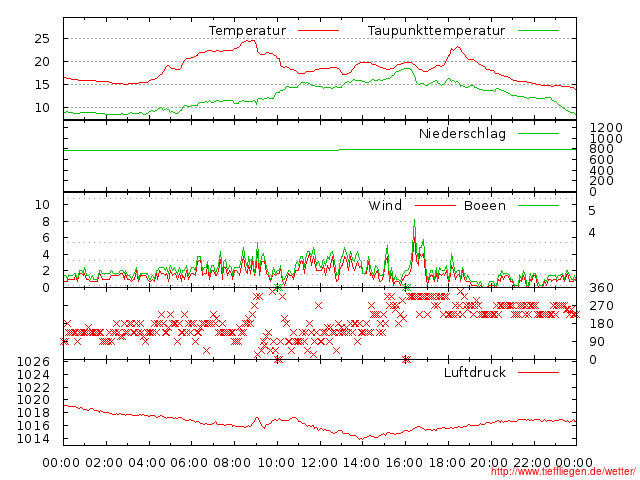
Task: Click the 180 wind direction axis value
Action: [x=602, y=324]
